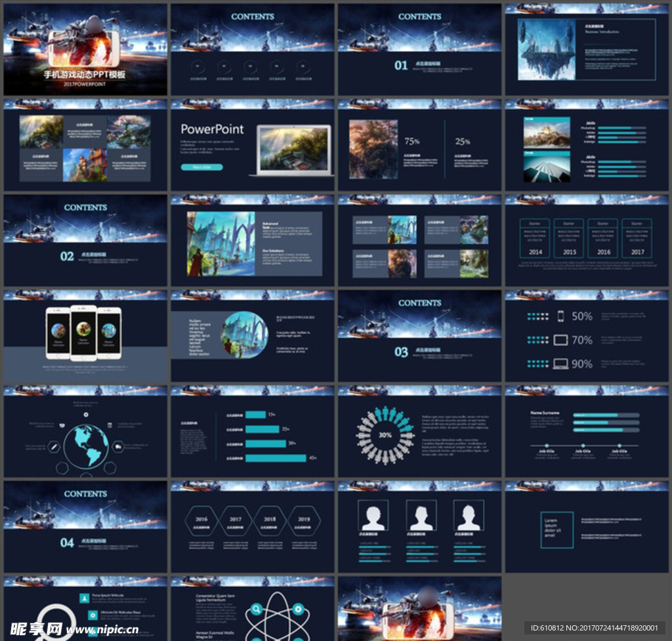Click the "01" section number
The width and height of the screenshot is (672, 641).
[401, 65]
